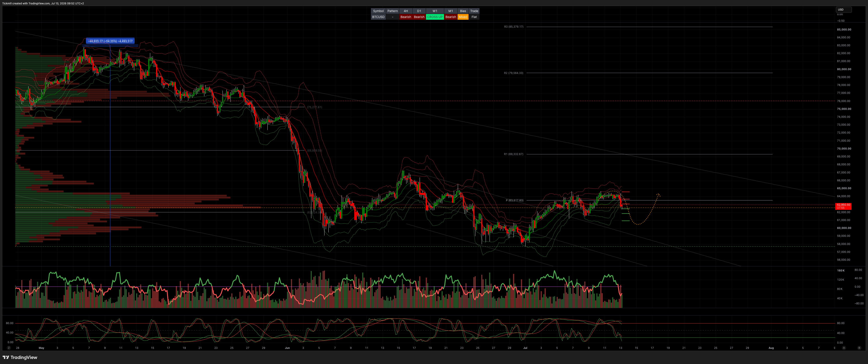Viewport: 868px width, 364px height.
Task: Click the 80,000.00 price axis label
Action: coord(844,69)
